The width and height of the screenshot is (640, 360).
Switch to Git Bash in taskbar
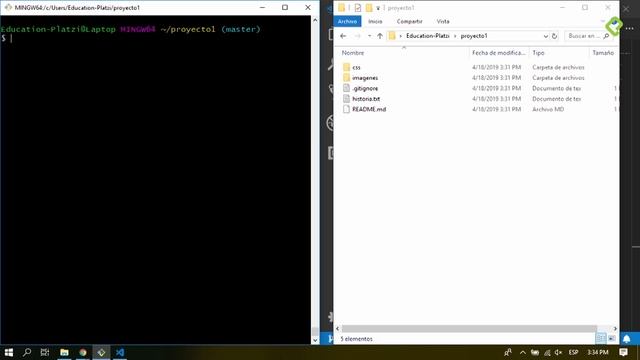(101, 352)
